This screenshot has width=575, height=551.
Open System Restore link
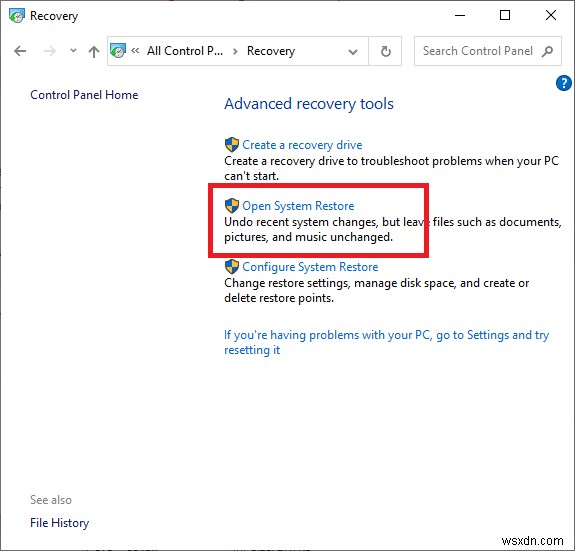click(x=298, y=206)
